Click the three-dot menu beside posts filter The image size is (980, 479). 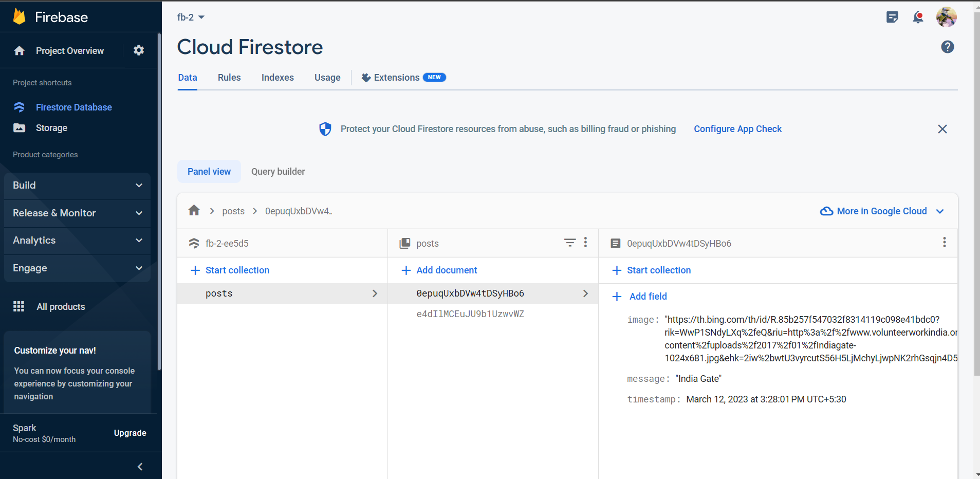(x=585, y=243)
